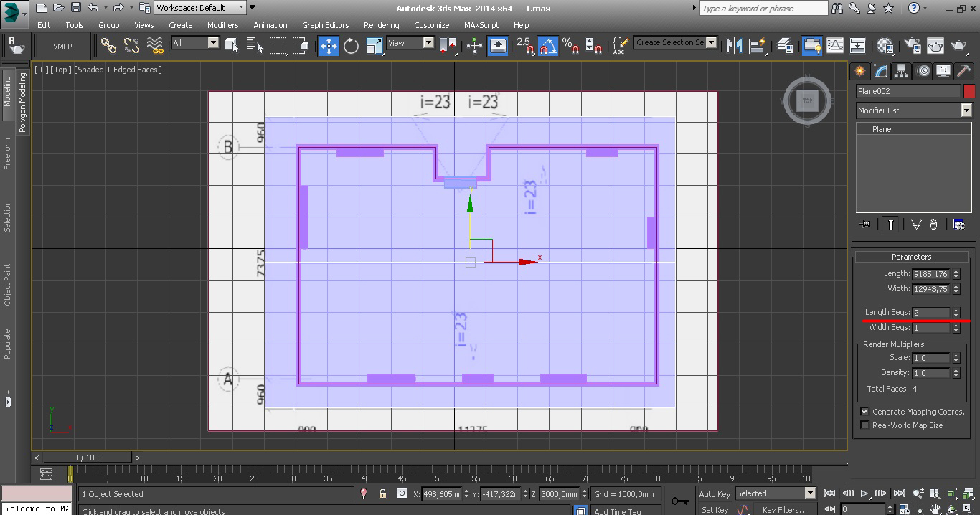Open the Material Editor icon

click(885, 46)
